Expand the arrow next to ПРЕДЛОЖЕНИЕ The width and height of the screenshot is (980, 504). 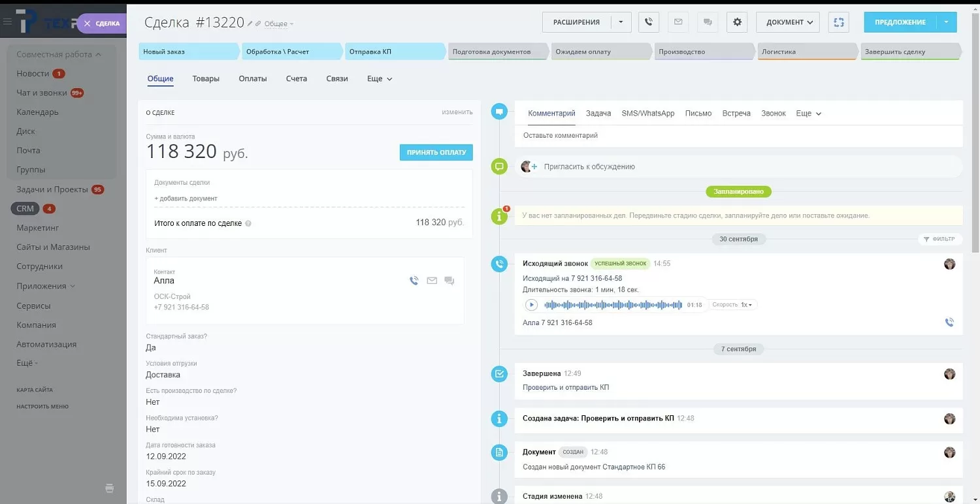click(946, 22)
